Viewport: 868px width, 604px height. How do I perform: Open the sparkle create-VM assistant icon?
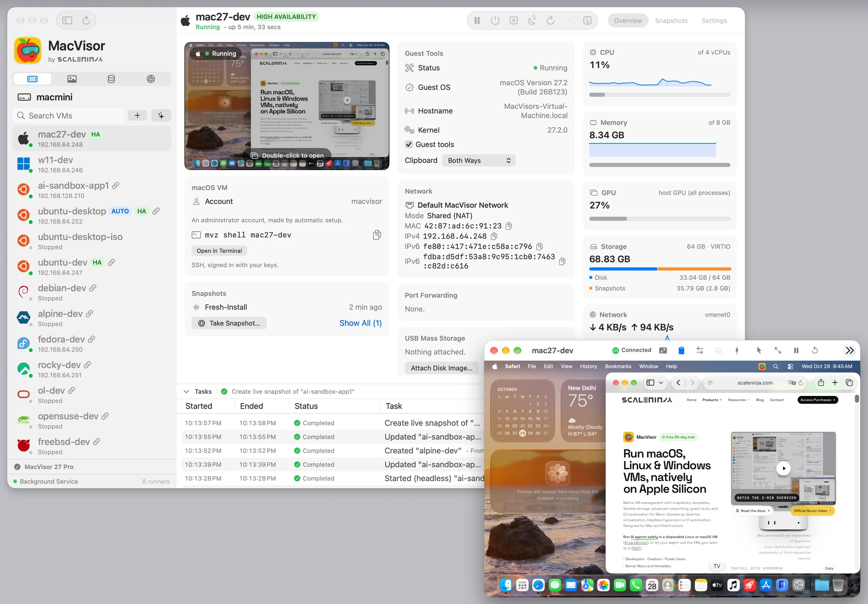[x=161, y=116]
